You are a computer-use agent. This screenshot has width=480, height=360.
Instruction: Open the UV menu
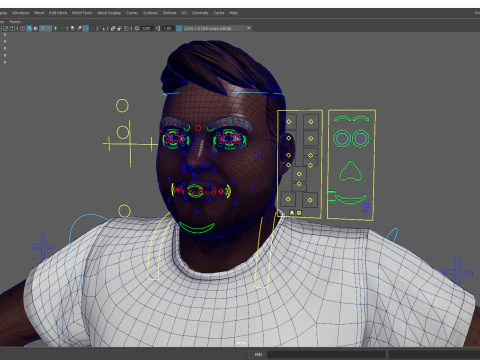pos(184,13)
